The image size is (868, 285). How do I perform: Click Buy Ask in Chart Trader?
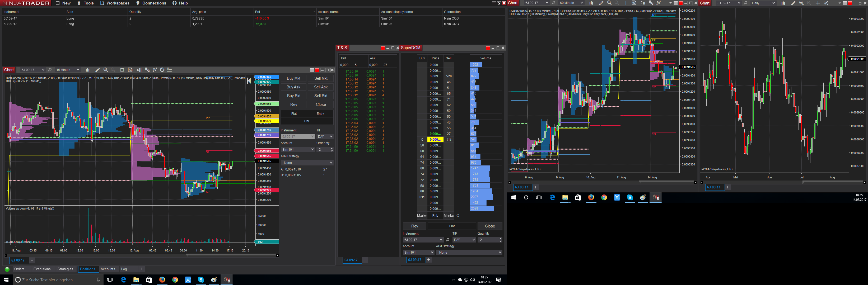293,87
